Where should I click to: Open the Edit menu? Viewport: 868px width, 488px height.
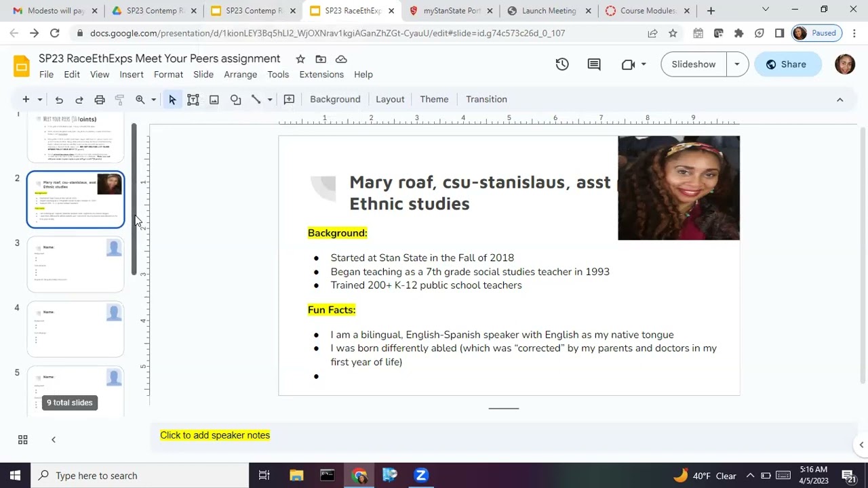72,75
